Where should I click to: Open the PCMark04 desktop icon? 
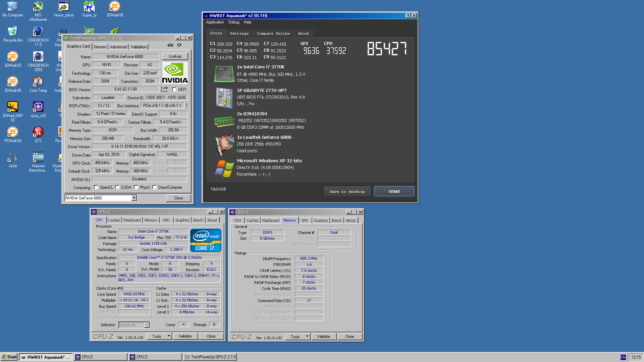tap(13, 135)
